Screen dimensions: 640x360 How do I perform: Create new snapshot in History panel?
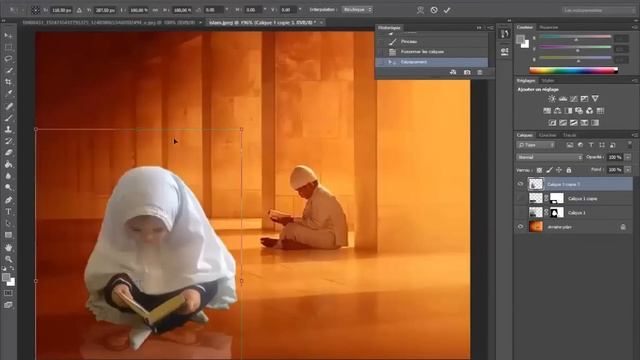click(467, 72)
